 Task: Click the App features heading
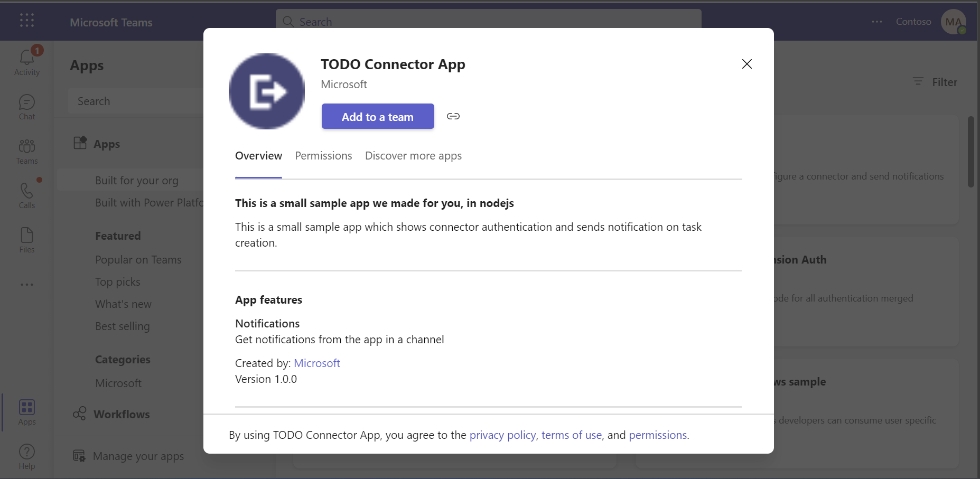(x=268, y=300)
